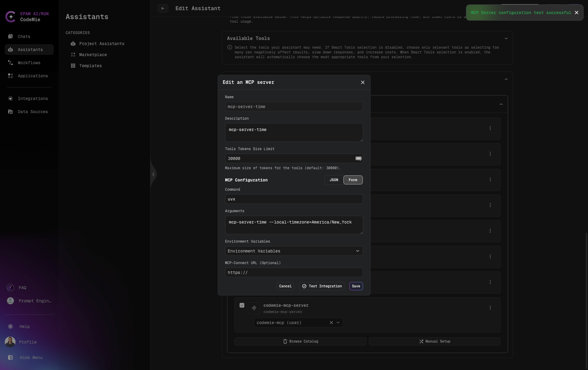
Task: Select Applications in the sidebar
Action: click(x=33, y=76)
